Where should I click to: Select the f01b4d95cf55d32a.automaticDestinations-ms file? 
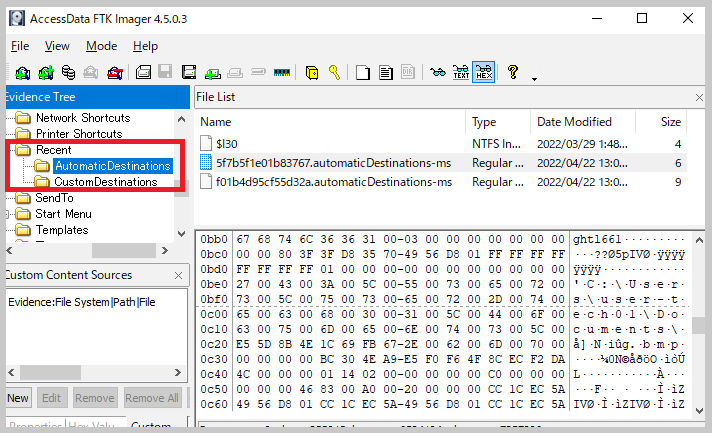334,182
